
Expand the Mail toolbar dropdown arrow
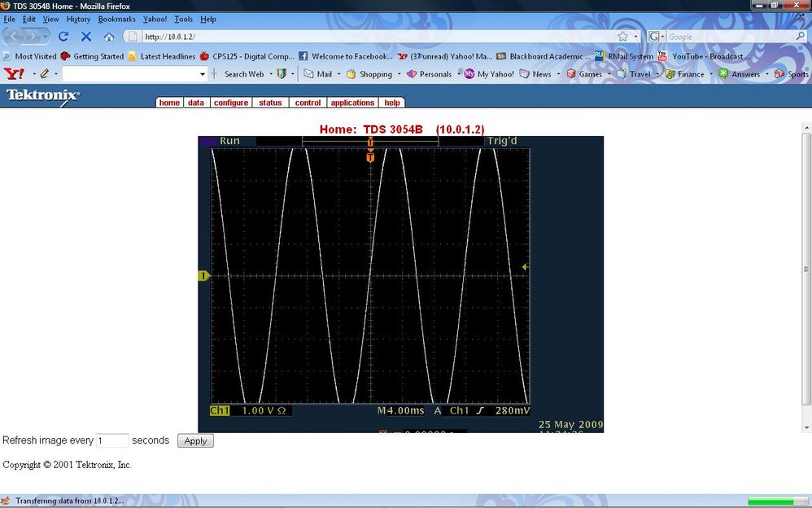[x=338, y=74]
